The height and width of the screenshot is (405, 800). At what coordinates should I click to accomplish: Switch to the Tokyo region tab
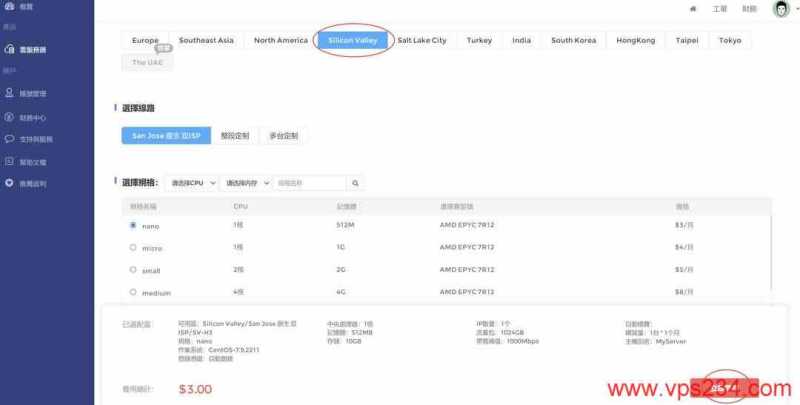coord(730,40)
